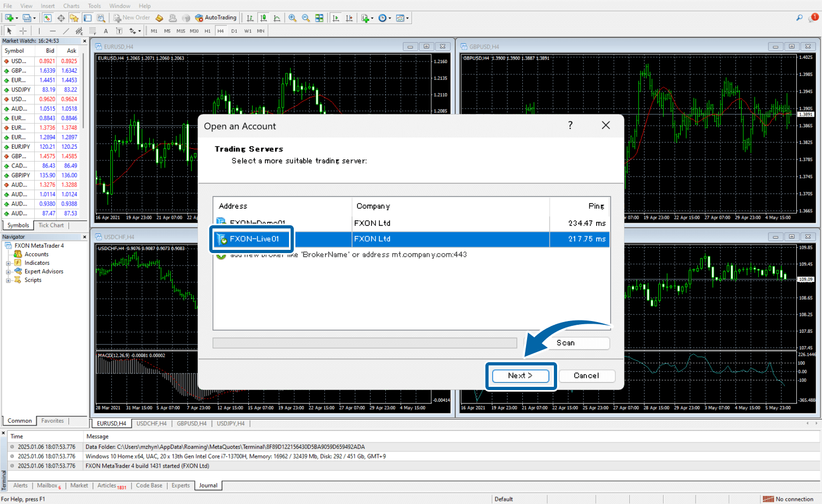Viewport: 822px width, 504px height.
Task: Switch to bar chart icon
Action: click(x=250, y=18)
